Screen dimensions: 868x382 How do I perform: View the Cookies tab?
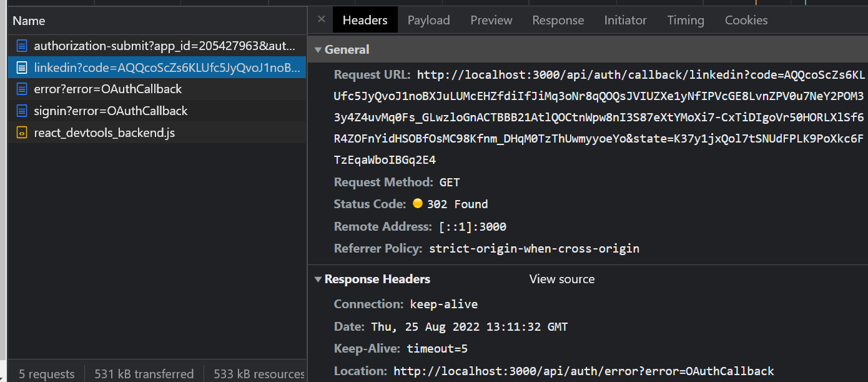point(746,19)
